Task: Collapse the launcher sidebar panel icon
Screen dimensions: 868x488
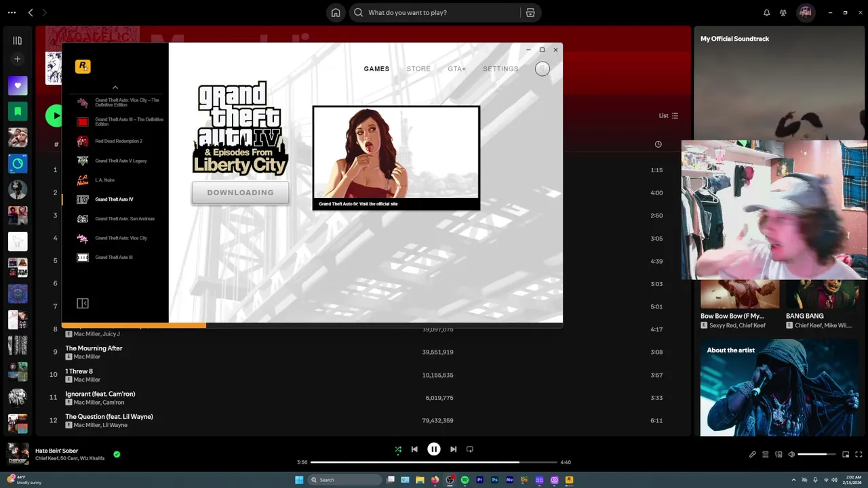Action: 83,304
